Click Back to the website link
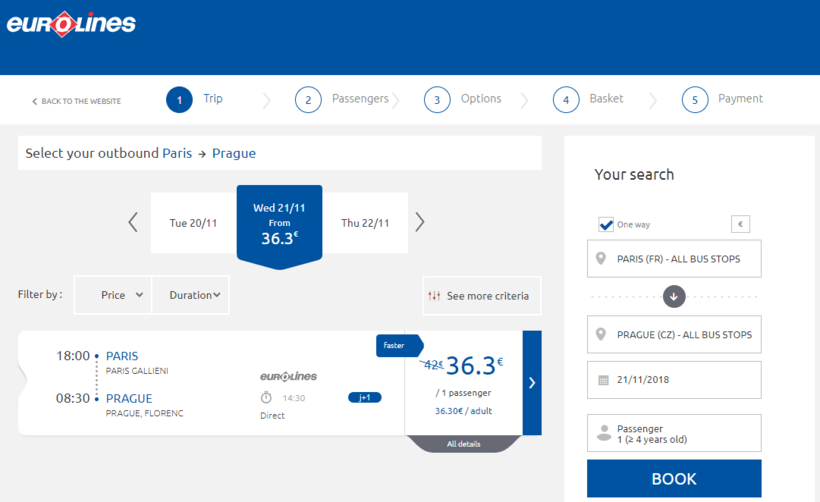This screenshot has width=820, height=502. pyautogui.click(x=77, y=101)
